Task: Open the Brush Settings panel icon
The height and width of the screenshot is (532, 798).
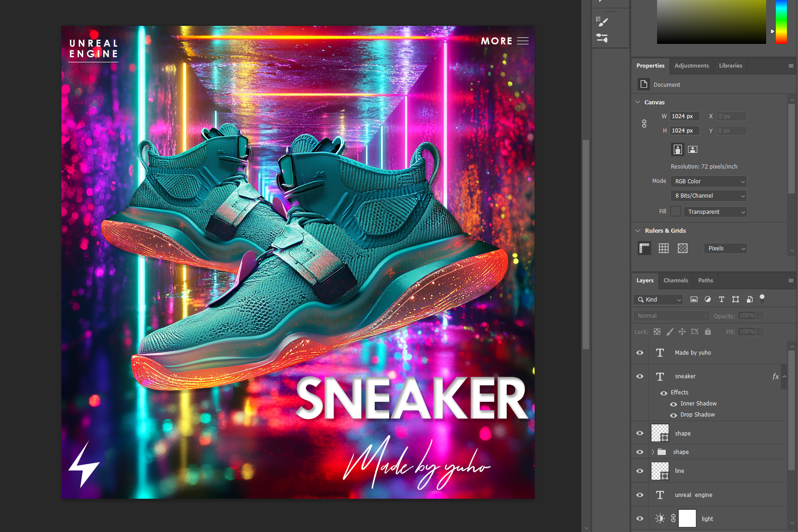Action: pyautogui.click(x=602, y=21)
